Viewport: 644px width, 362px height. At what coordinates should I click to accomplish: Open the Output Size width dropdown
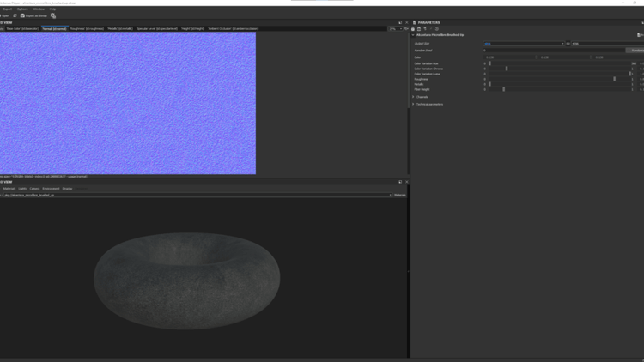524,43
